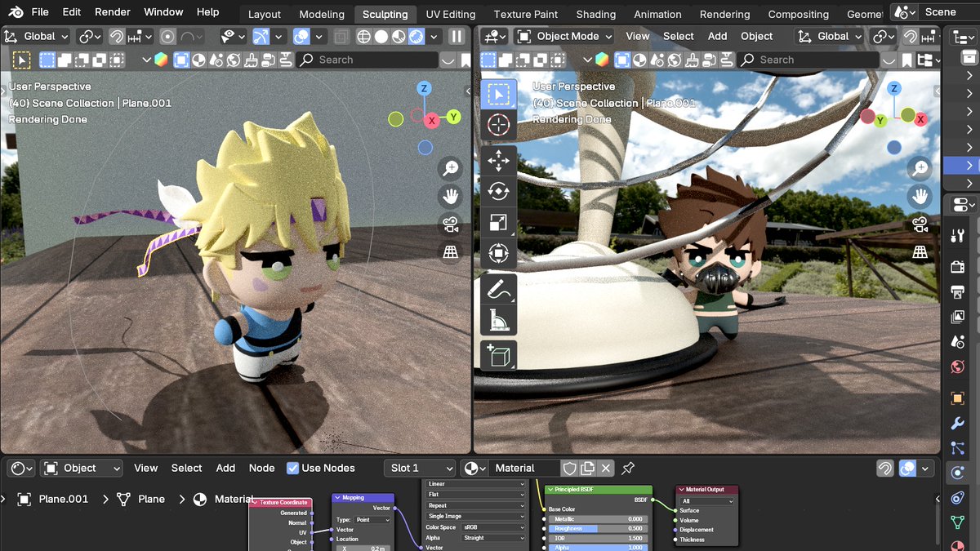Viewport: 980px width, 551px height.
Task: Click pan hand icon in left viewport
Action: (x=450, y=196)
